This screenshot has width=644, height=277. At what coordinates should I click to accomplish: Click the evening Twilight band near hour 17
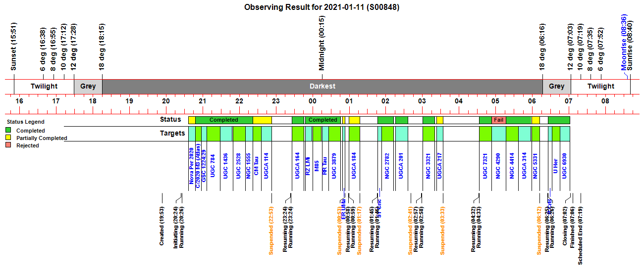(x=44, y=86)
